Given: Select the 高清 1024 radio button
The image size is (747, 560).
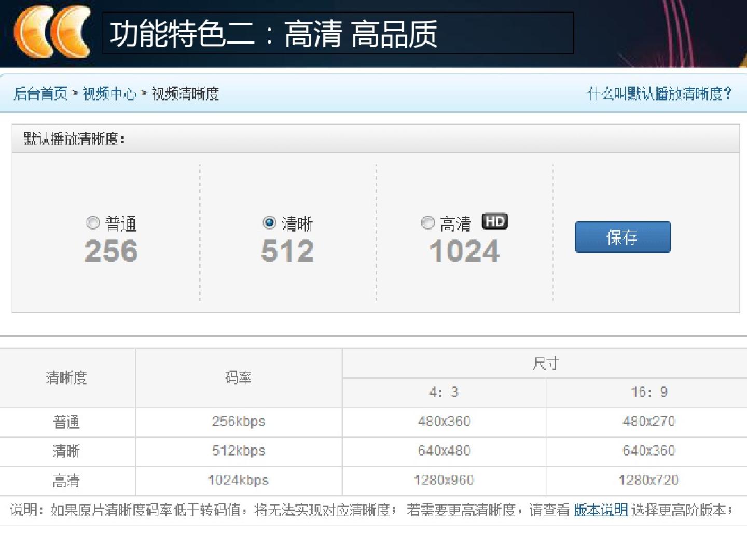Looking at the screenshot, I should tap(427, 222).
